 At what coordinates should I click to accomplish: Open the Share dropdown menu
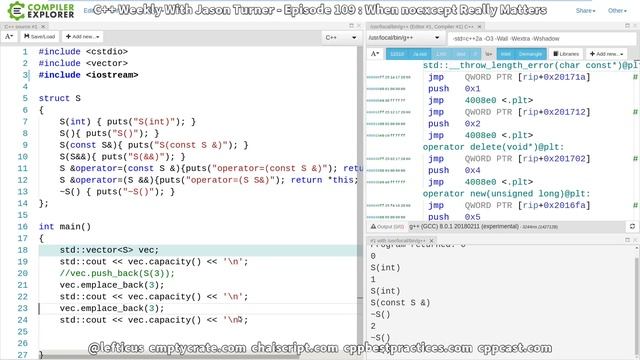point(585,11)
